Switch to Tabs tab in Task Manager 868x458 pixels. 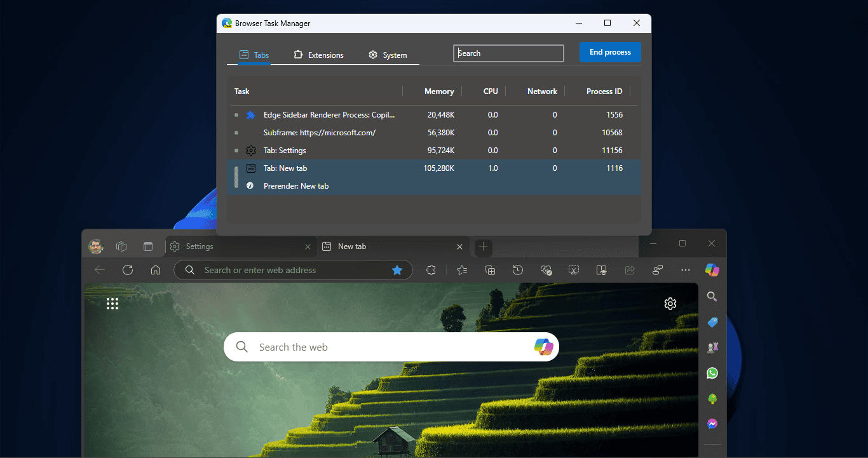point(254,55)
